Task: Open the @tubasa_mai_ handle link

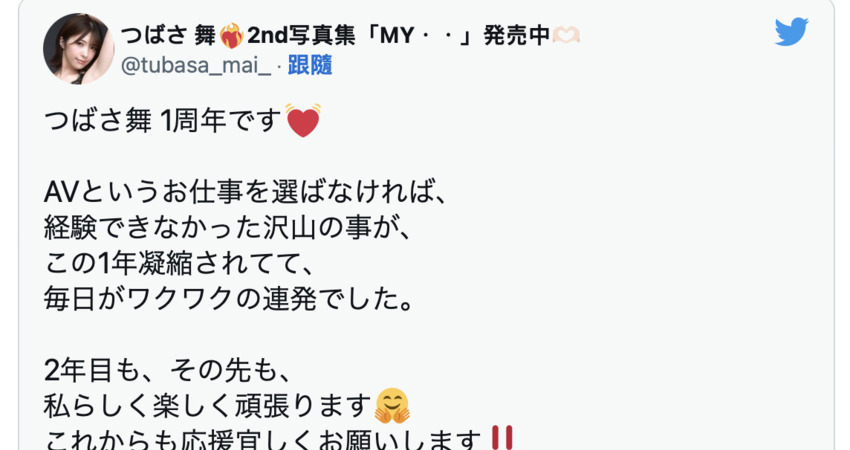Action: coord(196,66)
